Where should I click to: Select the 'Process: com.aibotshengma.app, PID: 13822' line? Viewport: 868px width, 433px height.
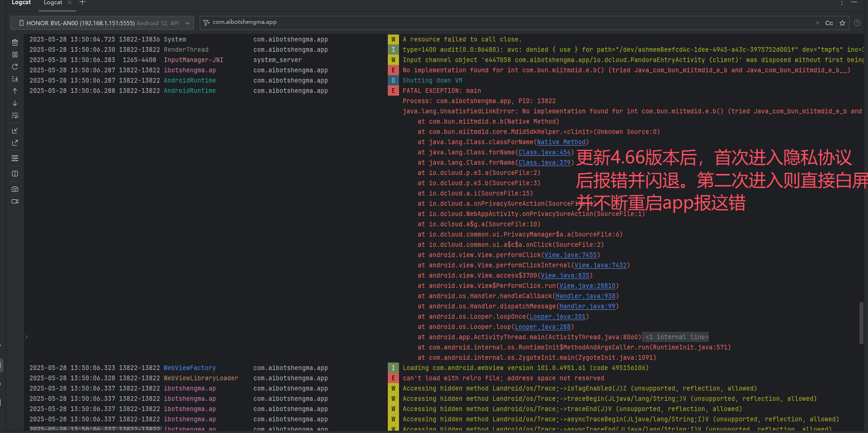coord(479,101)
